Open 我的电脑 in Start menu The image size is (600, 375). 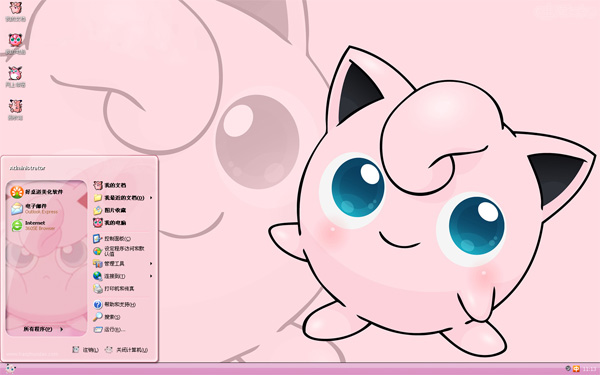tap(110, 223)
